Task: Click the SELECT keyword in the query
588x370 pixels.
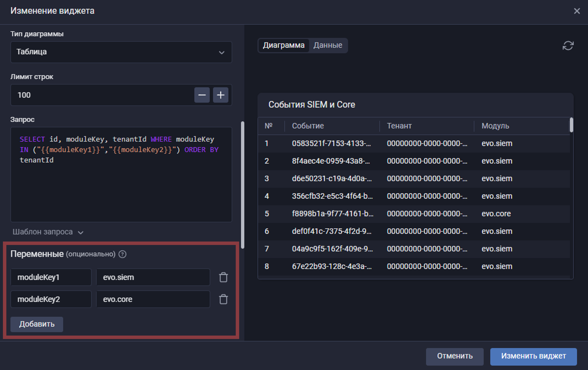Action: coord(32,139)
